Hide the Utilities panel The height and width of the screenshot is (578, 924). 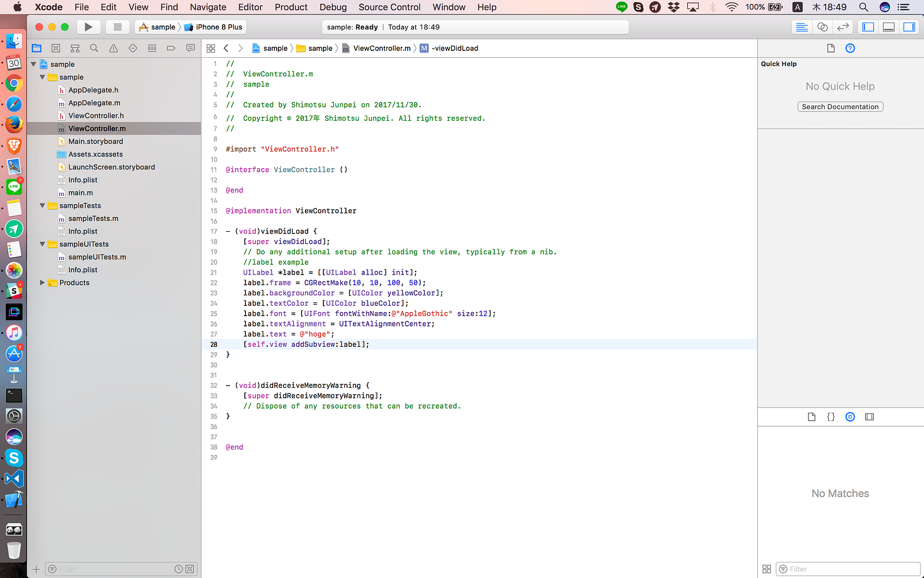point(909,27)
